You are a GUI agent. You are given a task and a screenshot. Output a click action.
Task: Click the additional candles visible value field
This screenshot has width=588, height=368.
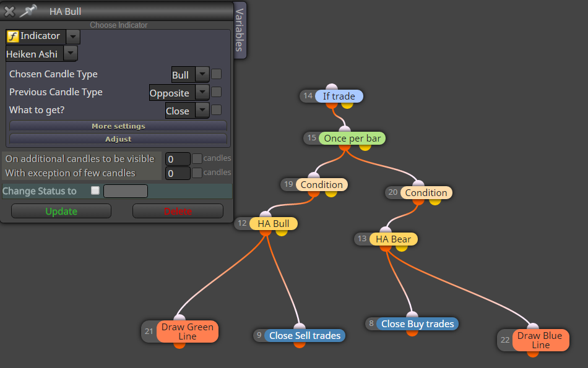coord(178,159)
